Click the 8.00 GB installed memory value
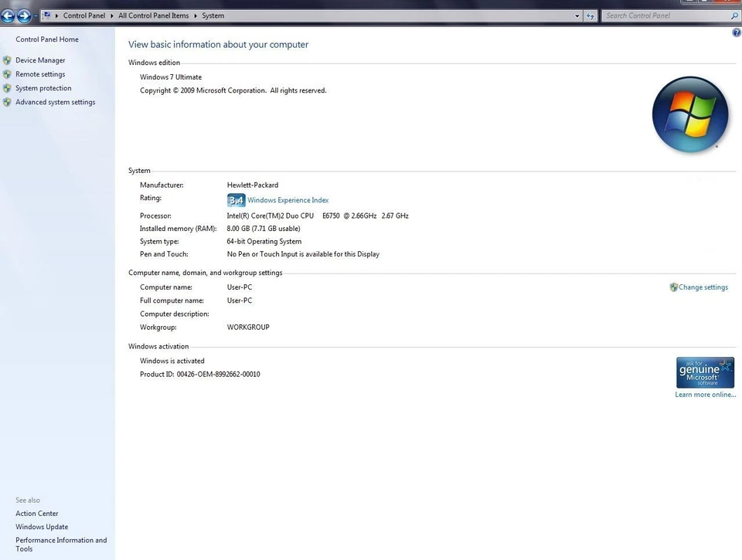Screen dimensions: 742x560 coord(264,229)
